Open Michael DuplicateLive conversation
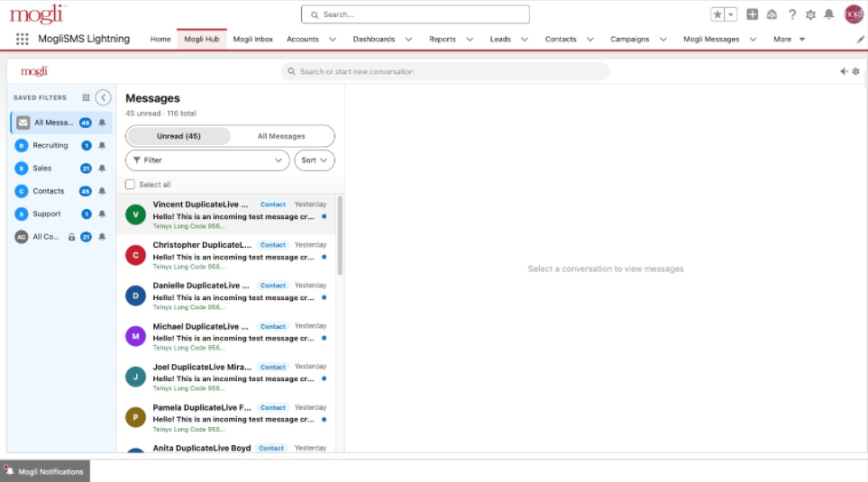868x482 pixels. 227,336
